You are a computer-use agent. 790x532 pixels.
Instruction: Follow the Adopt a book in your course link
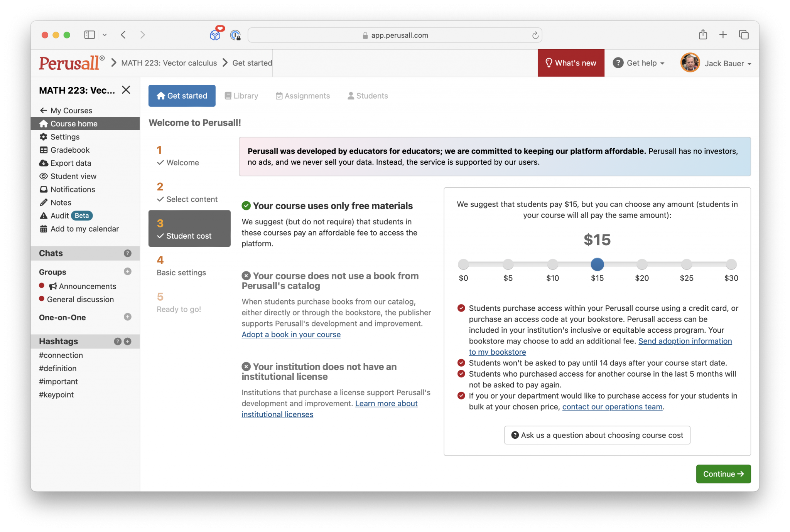291,335
